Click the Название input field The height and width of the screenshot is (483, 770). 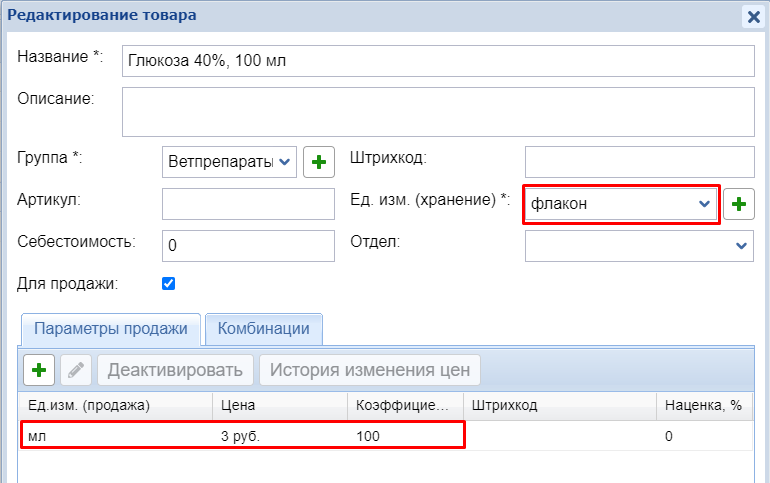tap(437, 61)
